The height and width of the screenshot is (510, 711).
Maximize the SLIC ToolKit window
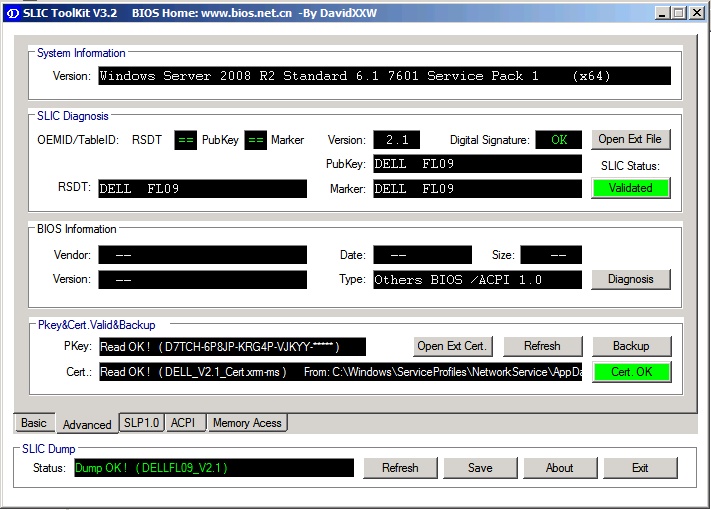(x=679, y=13)
